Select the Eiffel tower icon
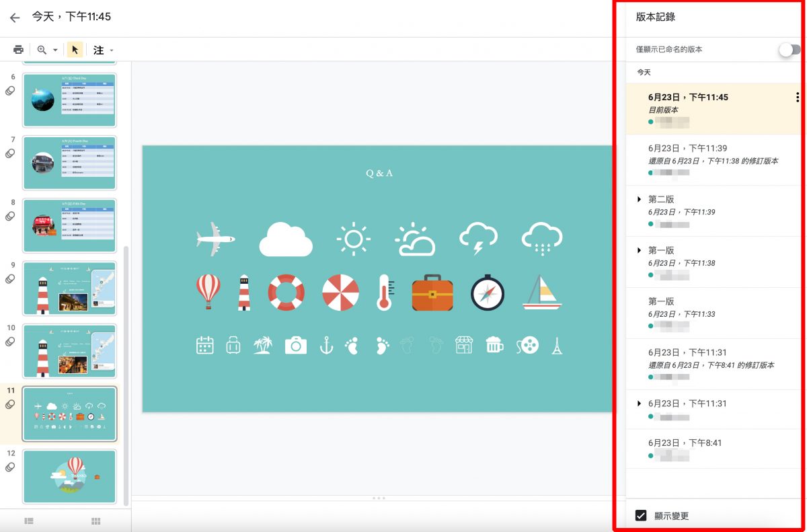The image size is (807, 532). (x=557, y=346)
